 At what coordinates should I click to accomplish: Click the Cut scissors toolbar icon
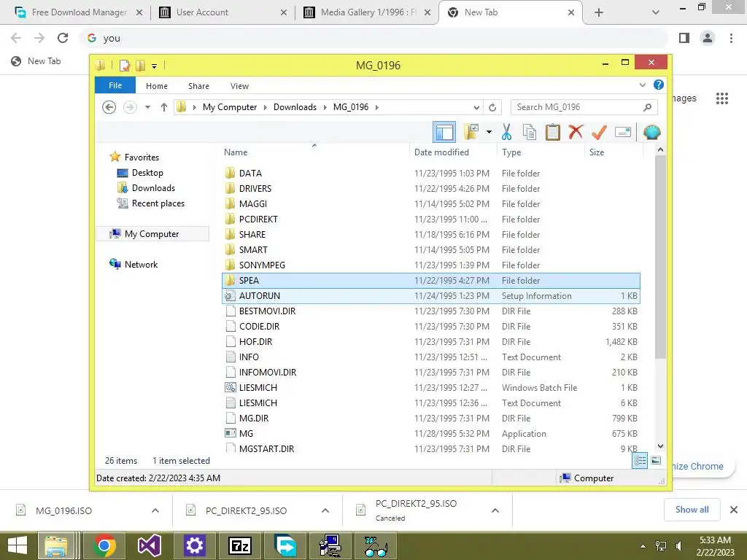(506, 132)
